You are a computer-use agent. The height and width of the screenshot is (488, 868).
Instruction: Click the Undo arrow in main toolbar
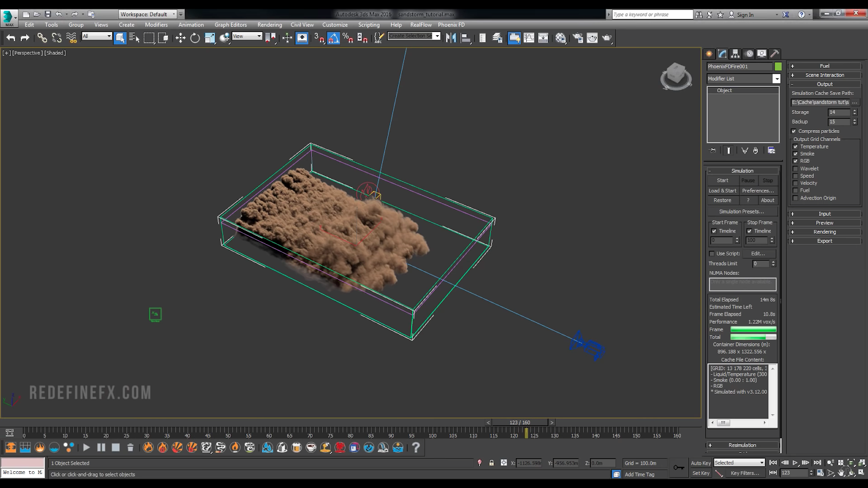tap(11, 38)
